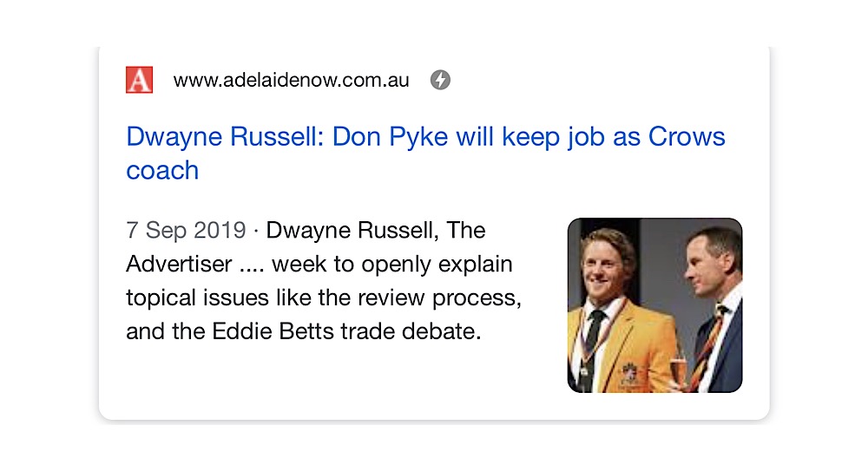The width and height of the screenshot is (868, 471).
Task: Click the four-dot ellipsis in the snippet
Action: [x=253, y=265]
